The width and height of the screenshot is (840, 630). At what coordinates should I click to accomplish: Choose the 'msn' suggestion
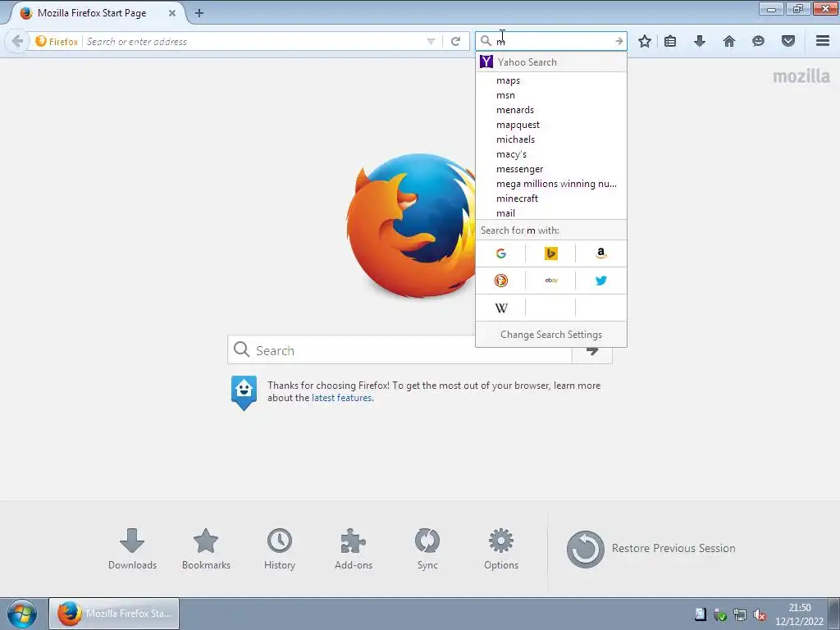(550, 95)
